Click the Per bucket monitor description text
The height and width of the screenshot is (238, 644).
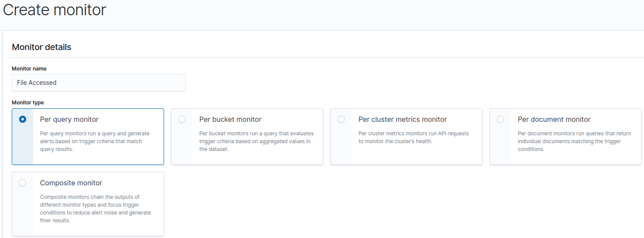(x=256, y=141)
